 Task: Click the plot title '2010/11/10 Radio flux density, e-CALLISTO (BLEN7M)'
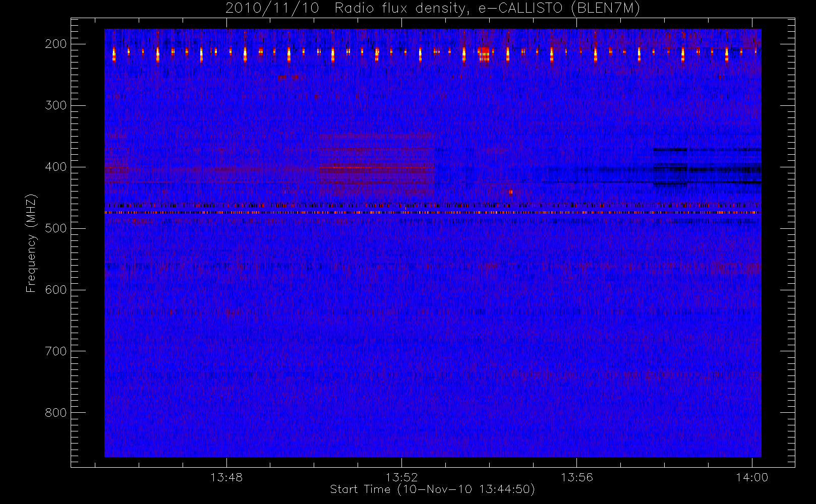[433, 9]
